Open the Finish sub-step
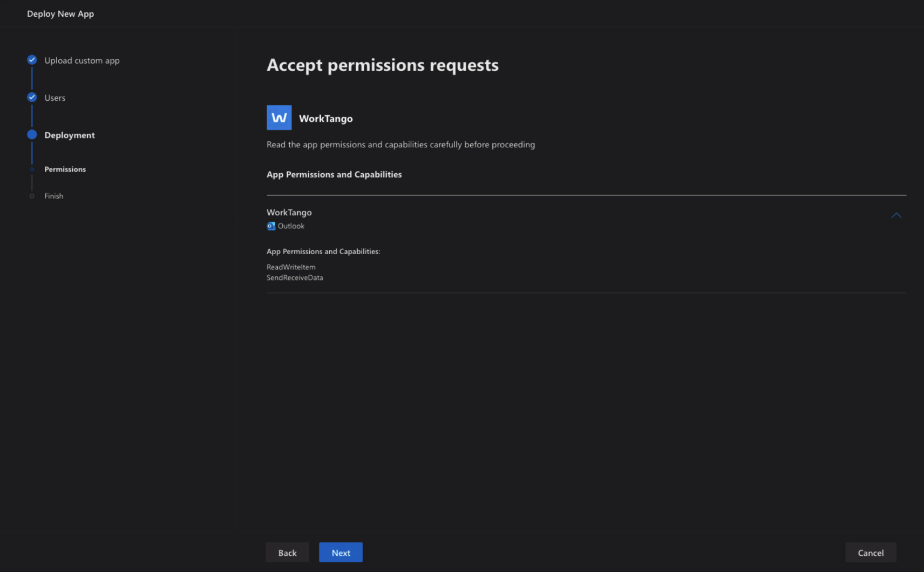 pos(53,196)
